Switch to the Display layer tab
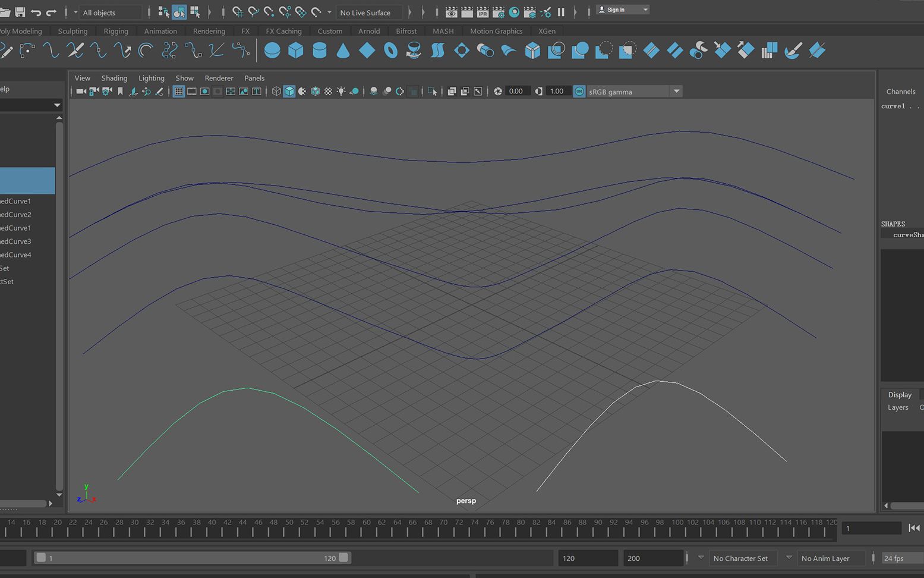This screenshot has height=578, width=924. [x=900, y=395]
